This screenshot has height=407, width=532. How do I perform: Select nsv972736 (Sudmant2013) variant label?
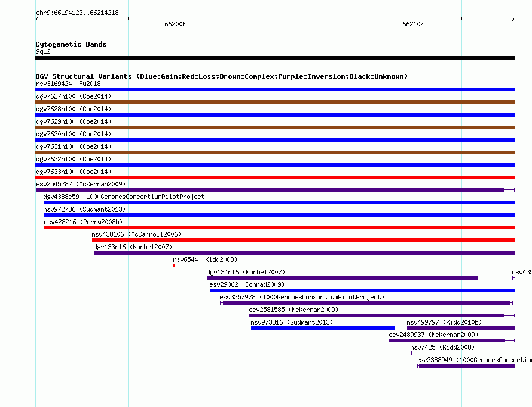84,209
